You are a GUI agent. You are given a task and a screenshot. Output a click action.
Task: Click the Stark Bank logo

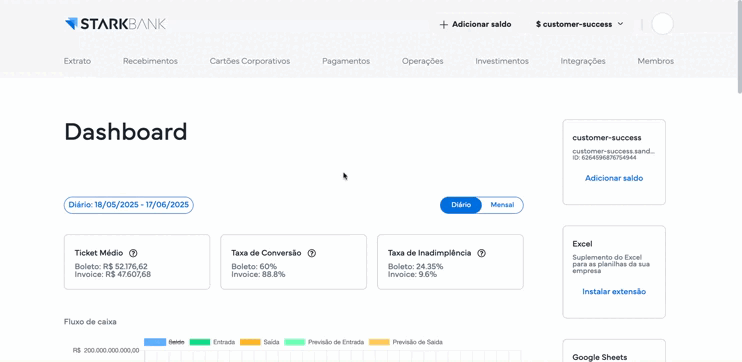tap(115, 24)
